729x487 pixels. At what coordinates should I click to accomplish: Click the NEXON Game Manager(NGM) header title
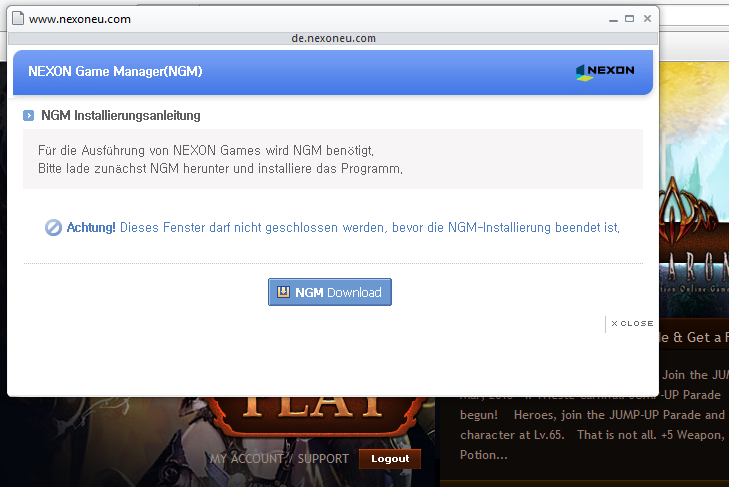click(115, 71)
